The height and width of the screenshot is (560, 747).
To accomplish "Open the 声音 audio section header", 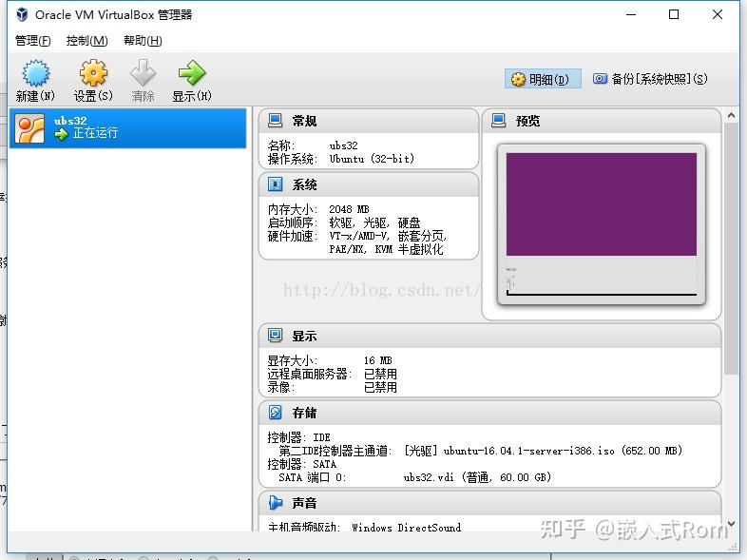I will tap(489, 503).
